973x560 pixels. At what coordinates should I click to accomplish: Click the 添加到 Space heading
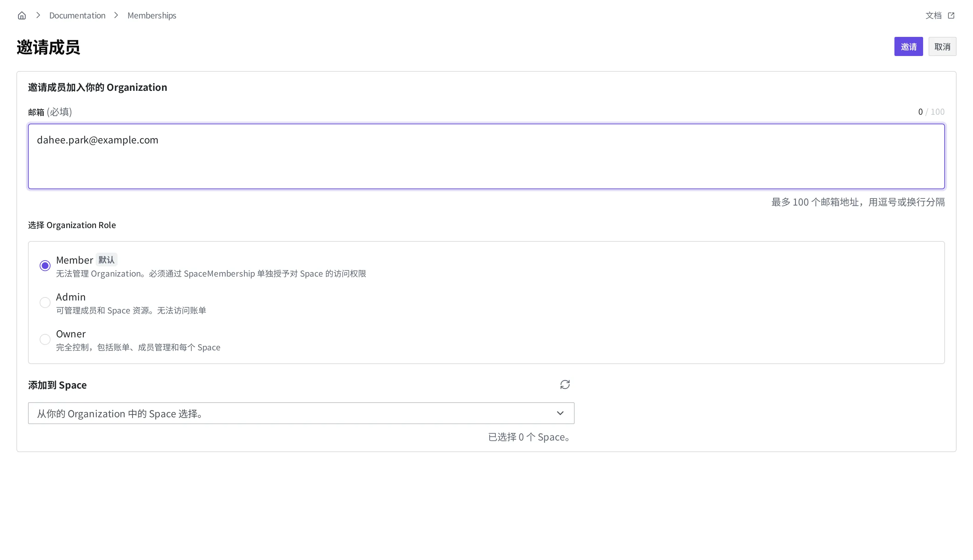tap(57, 385)
